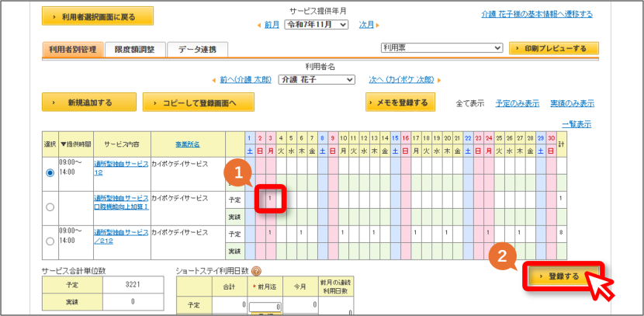Open the 介護 花子 user name dropdown
644x316 pixels.
pos(317,80)
